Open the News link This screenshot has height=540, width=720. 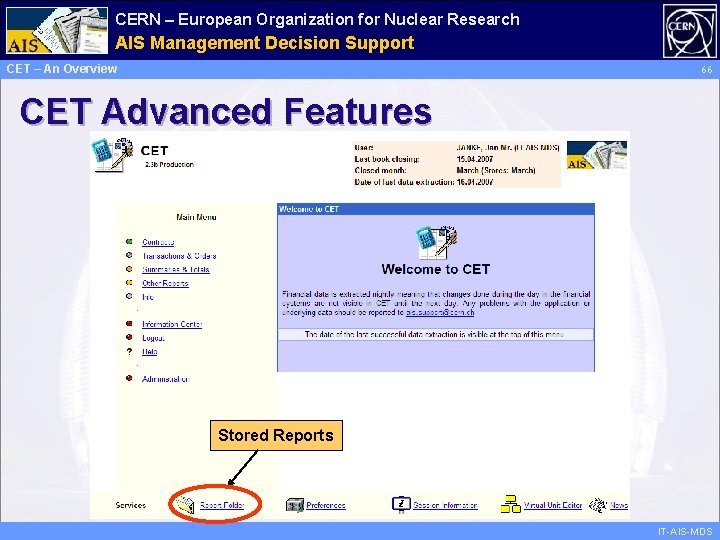click(x=619, y=505)
